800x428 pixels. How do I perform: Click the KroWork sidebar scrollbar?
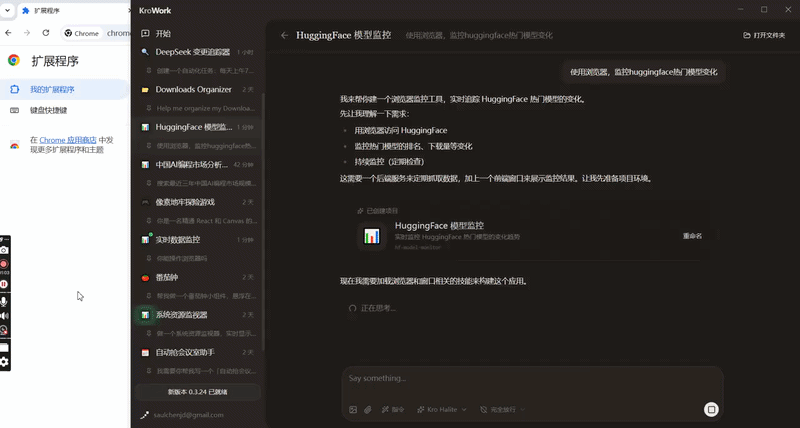263,222
